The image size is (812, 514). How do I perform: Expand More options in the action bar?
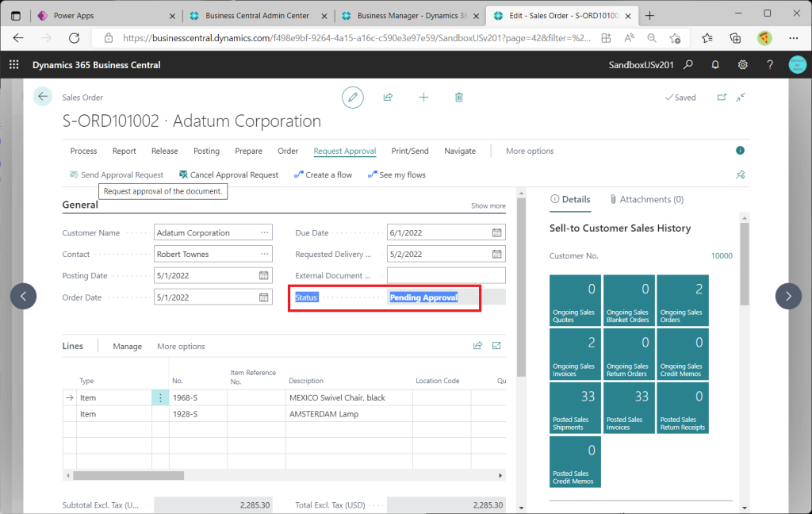(x=530, y=151)
